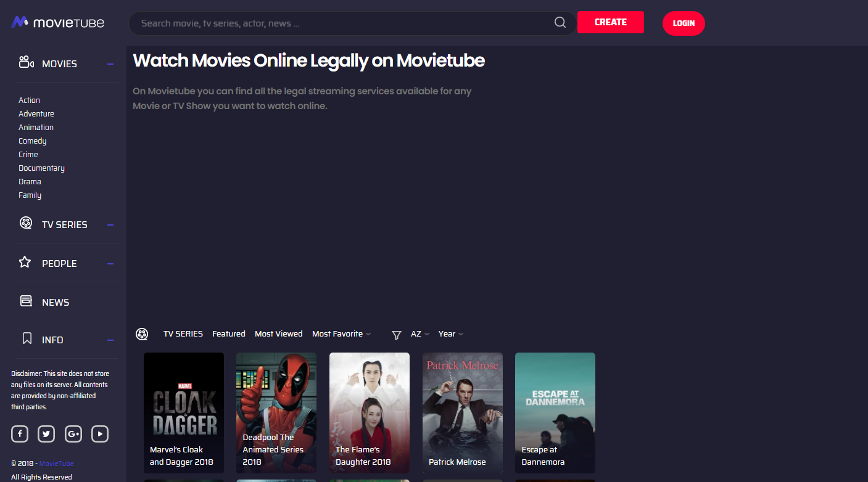
Task: Click the Info bookmark icon
Action: click(27, 338)
